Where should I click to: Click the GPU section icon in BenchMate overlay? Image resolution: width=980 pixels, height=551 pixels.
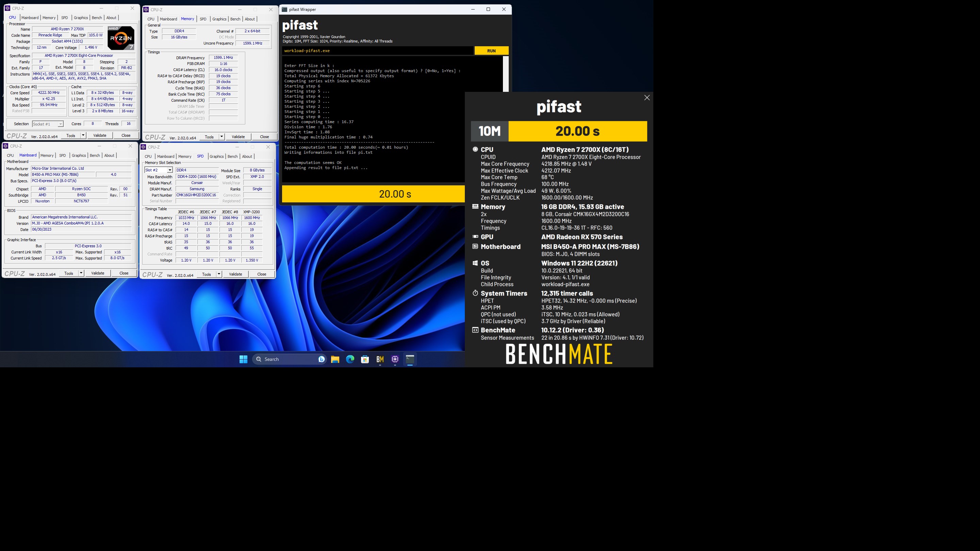pyautogui.click(x=475, y=236)
